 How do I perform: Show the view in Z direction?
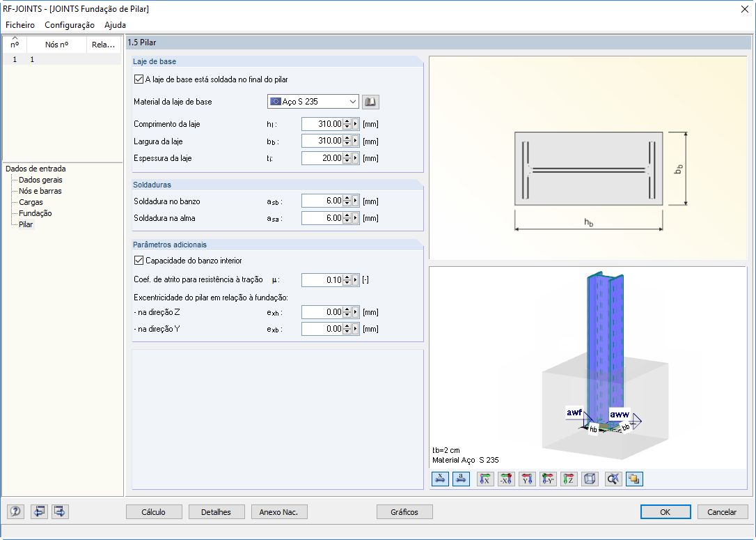pyautogui.click(x=569, y=479)
